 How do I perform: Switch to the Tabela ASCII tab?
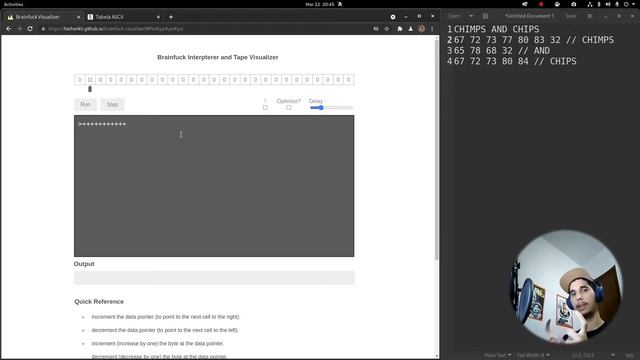pos(123,17)
